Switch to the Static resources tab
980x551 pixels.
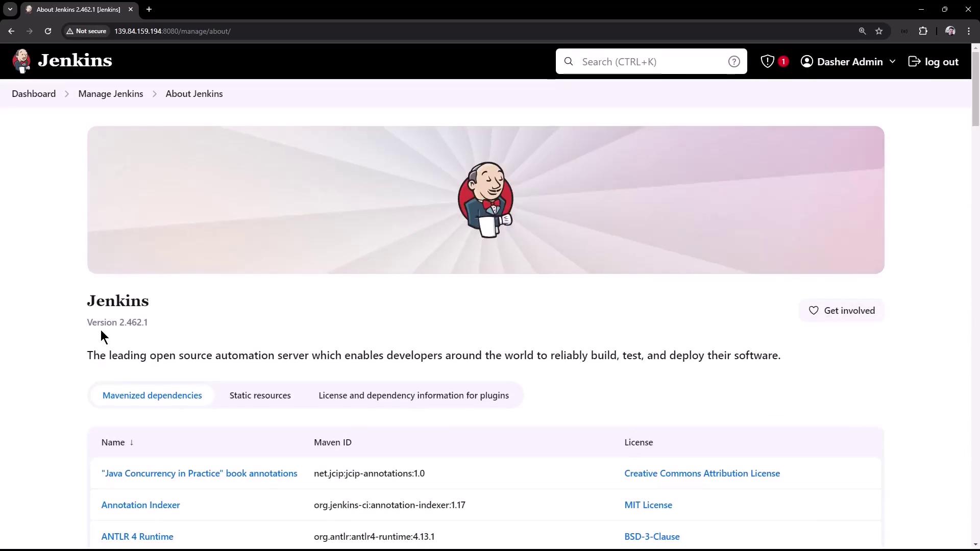[x=260, y=395]
